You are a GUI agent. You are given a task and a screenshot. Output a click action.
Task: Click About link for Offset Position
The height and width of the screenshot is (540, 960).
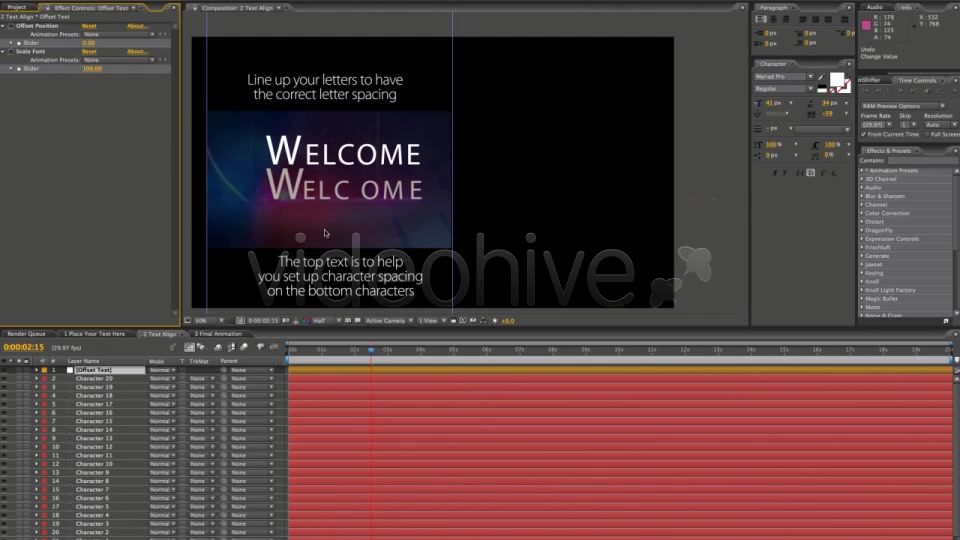click(137, 26)
